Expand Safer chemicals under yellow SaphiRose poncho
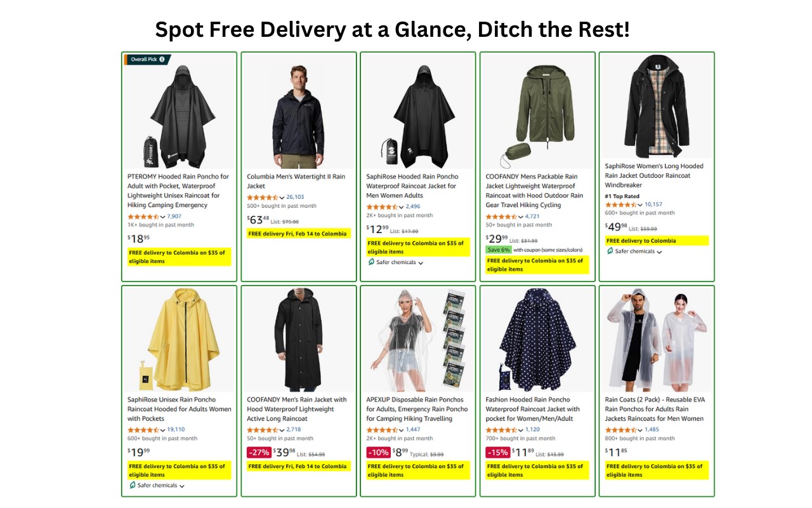This screenshot has height=508, width=812. (x=181, y=486)
